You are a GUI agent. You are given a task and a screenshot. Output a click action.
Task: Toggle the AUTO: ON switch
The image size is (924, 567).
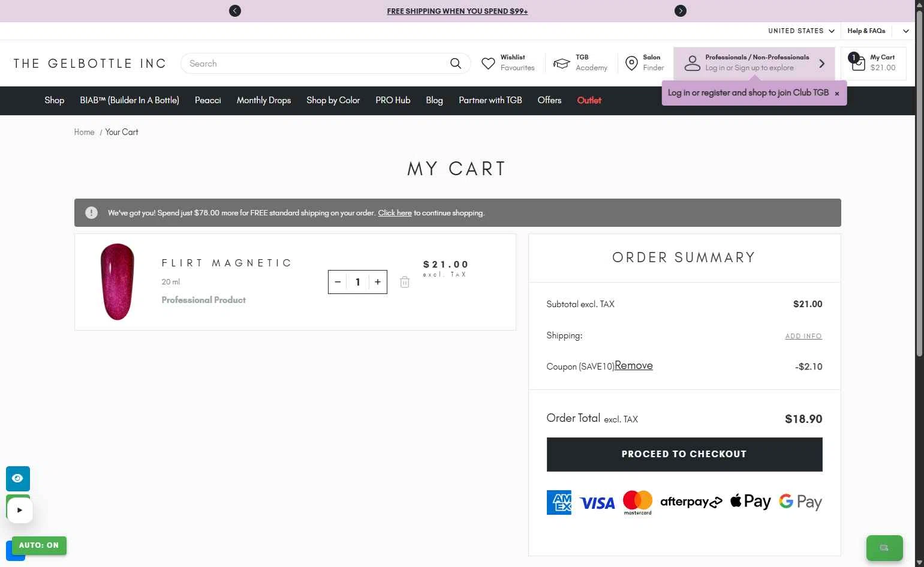39,545
